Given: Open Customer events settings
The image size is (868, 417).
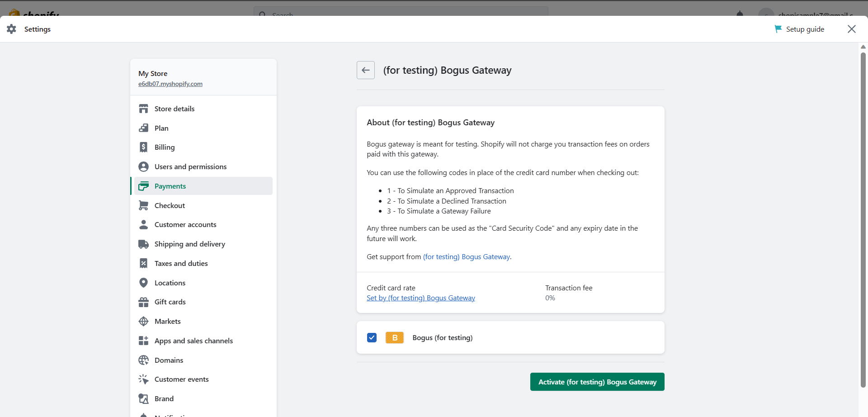Looking at the screenshot, I should click(x=203, y=379).
